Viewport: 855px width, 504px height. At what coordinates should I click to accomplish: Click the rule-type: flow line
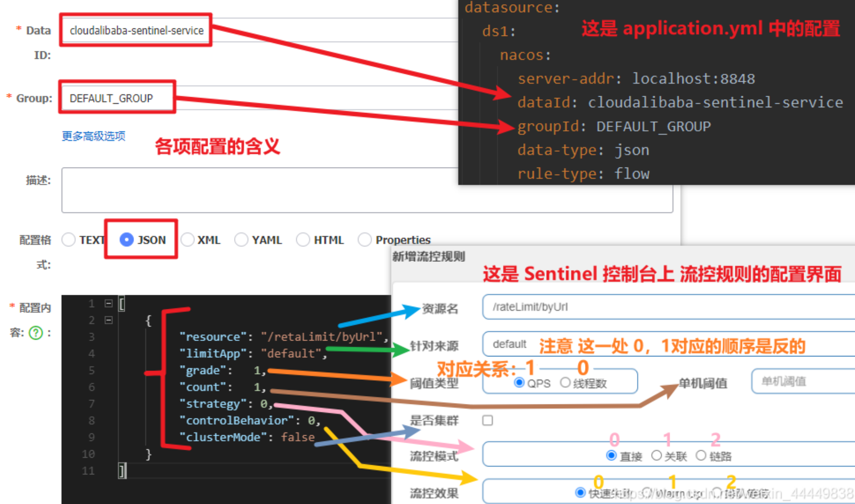(583, 173)
